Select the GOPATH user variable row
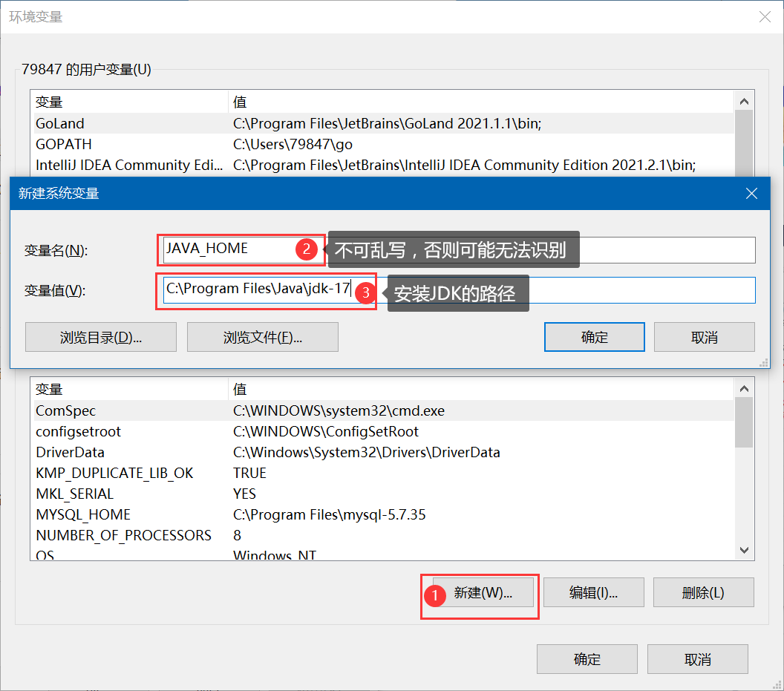This screenshot has height=691, width=784. pos(384,145)
